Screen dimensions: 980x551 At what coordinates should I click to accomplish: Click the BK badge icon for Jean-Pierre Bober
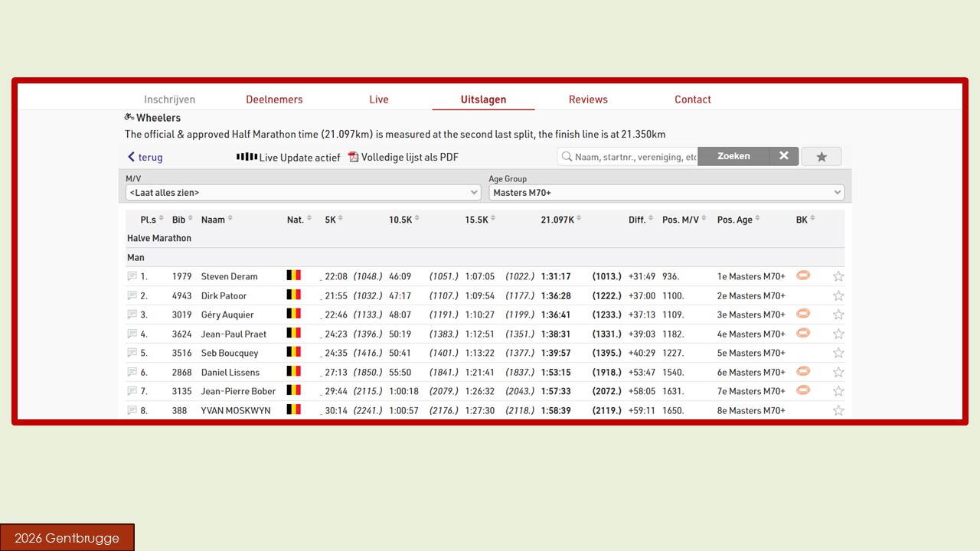tap(803, 390)
